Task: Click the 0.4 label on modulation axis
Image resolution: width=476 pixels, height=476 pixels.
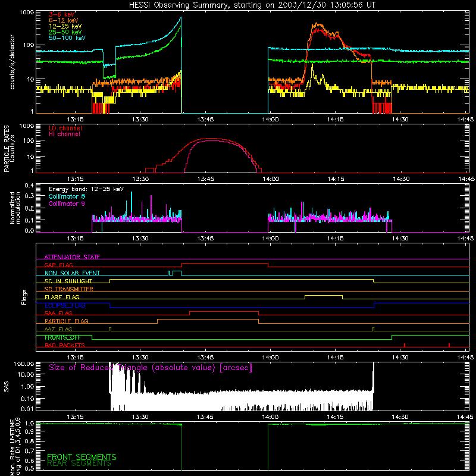Action: point(29,186)
